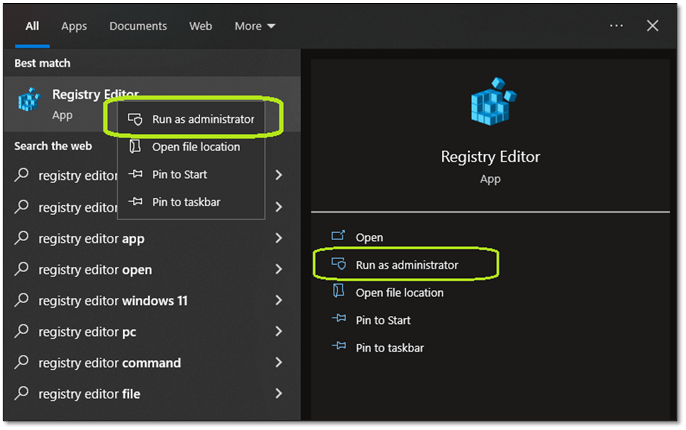Click Open in the details pane
Image resolution: width=686 pixels, height=430 pixels.
coord(369,238)
